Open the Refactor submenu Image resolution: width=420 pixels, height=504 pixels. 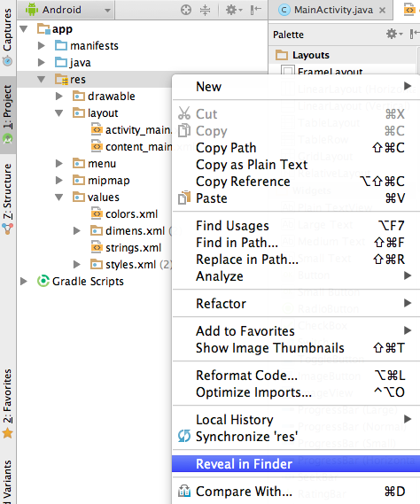[x=296, y=304]
